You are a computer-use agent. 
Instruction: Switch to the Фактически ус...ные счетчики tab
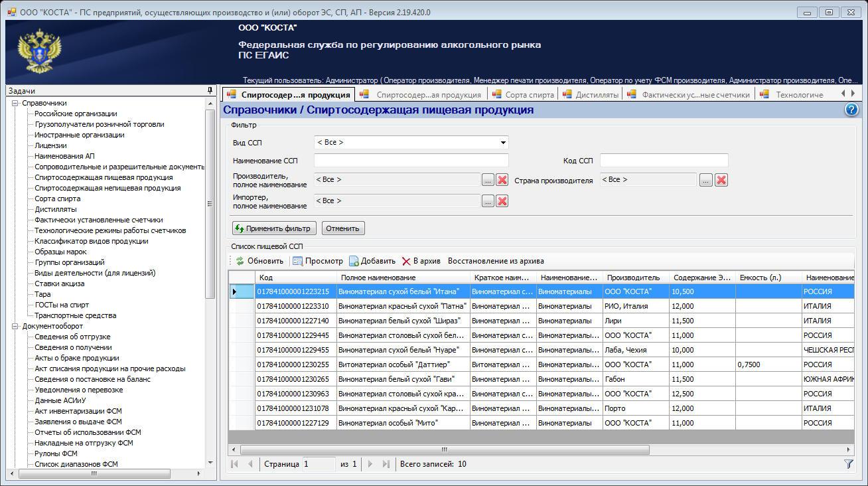pyautogui.click(x=689, y=95)
